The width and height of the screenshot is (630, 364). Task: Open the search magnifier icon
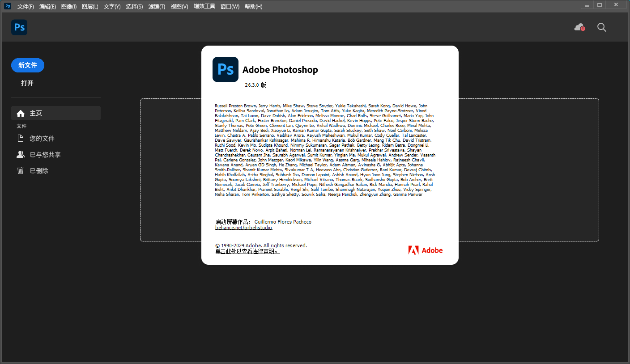[602, 27]
